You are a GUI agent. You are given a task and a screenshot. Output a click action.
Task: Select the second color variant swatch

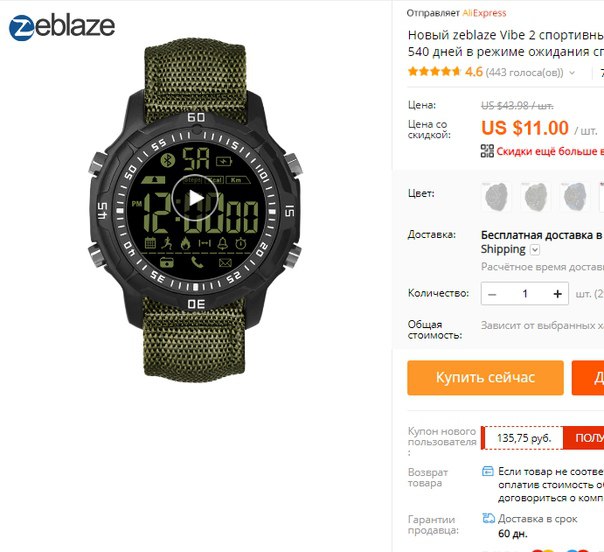coord(535,196)
